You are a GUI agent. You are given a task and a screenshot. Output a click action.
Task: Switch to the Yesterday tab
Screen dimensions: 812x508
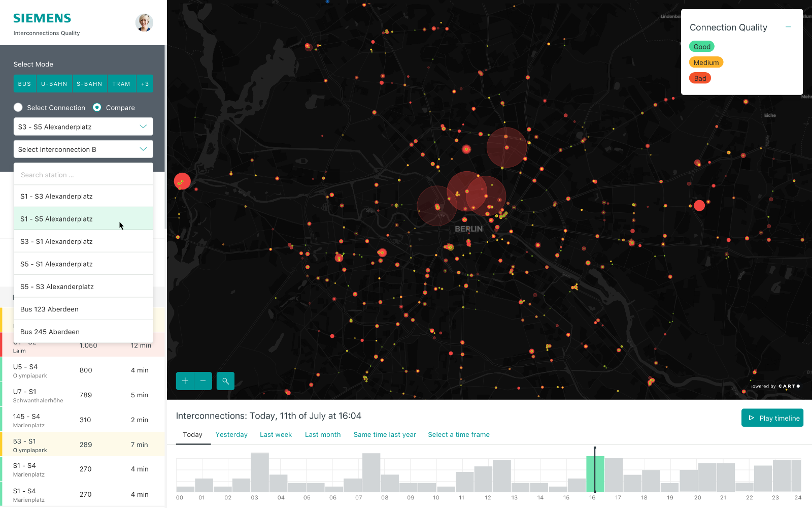[231, 435]
